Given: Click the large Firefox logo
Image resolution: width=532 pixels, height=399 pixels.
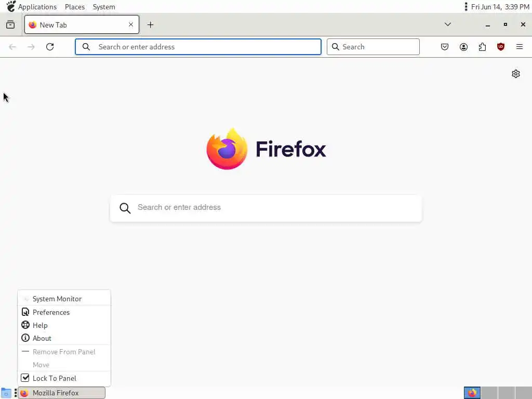Looking at the screenshot, I should click(227, 149).
